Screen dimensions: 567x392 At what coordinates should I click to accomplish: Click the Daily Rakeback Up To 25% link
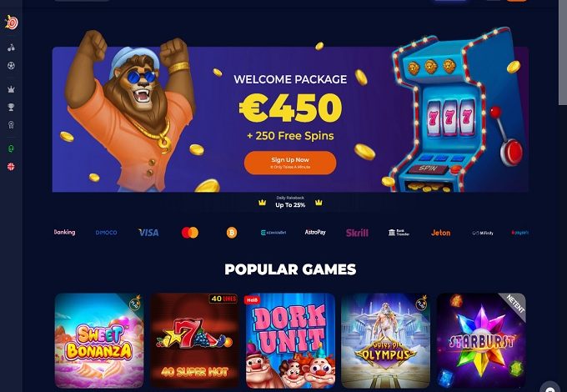pos(290,203)
